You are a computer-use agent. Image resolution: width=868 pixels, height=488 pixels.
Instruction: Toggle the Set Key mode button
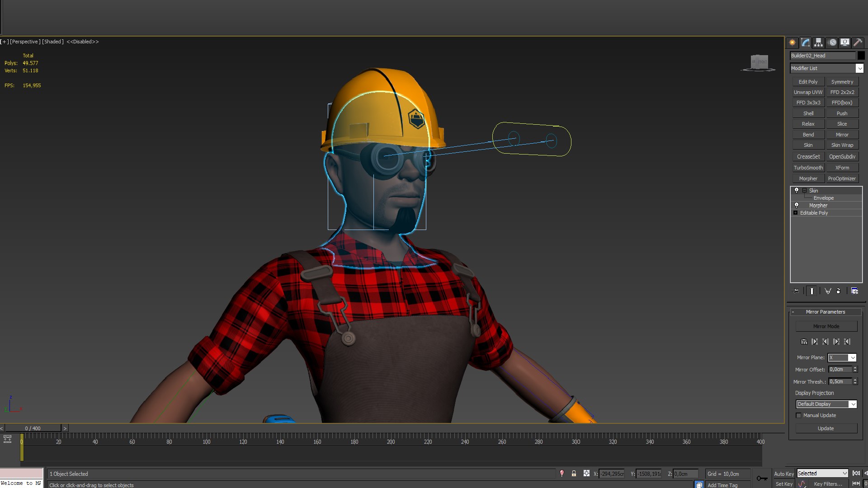click(783, 484)
